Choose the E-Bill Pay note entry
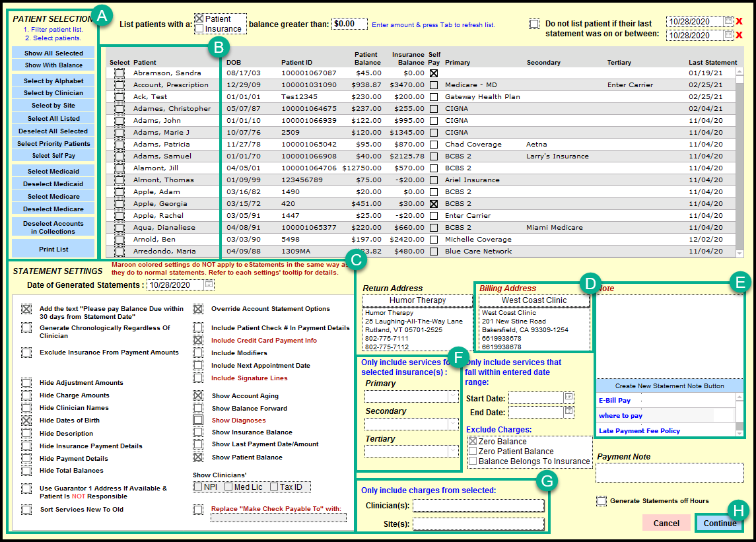The width and height of the screenshot is (756, 542). [615, 400]
